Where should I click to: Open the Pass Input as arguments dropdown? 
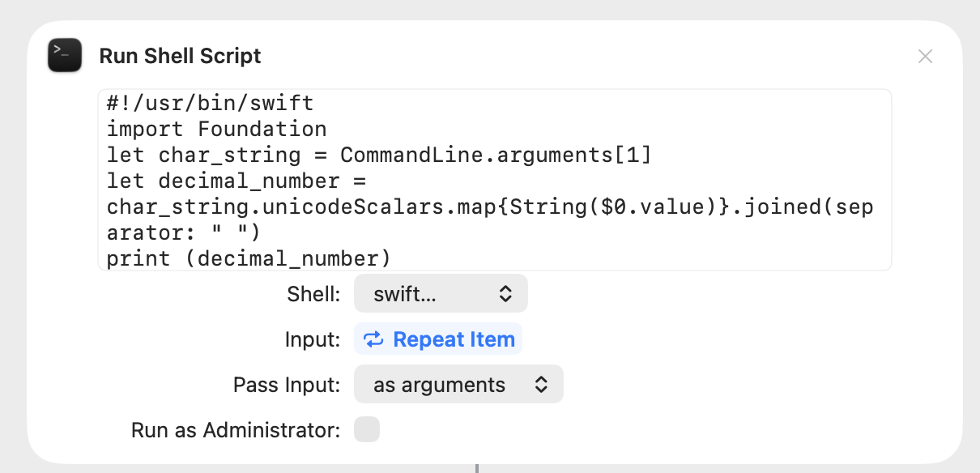(x=458, y=386)
